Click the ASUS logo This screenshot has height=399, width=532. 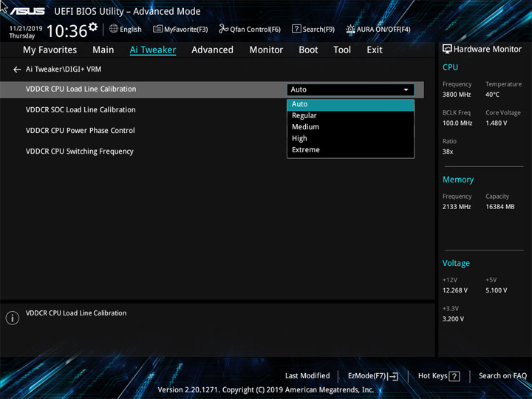pos(27,11)
